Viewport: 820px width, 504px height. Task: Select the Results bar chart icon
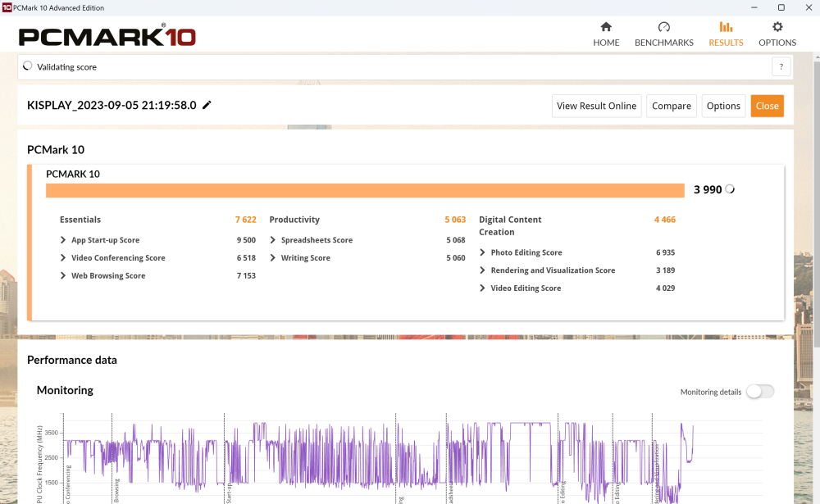726,27
